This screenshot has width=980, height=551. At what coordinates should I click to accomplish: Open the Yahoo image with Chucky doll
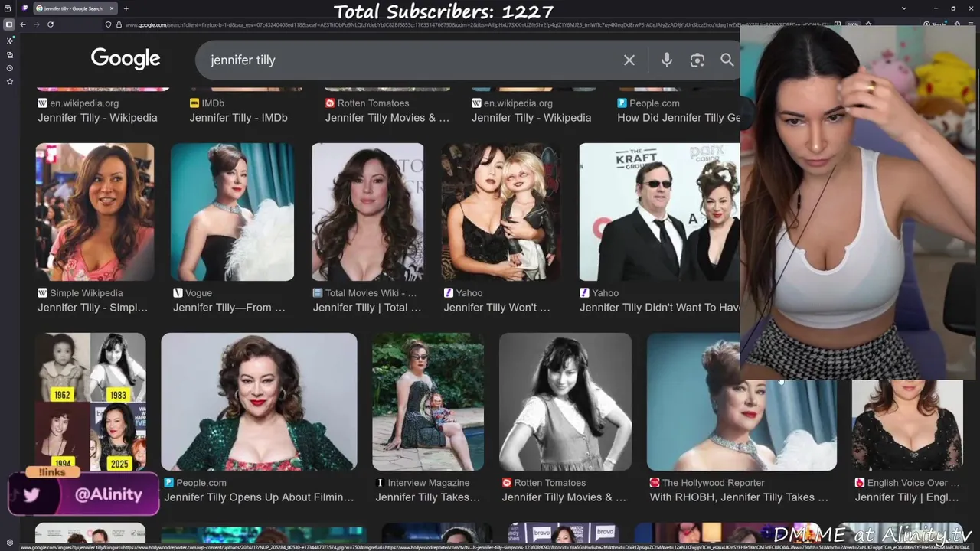(501, 212)
